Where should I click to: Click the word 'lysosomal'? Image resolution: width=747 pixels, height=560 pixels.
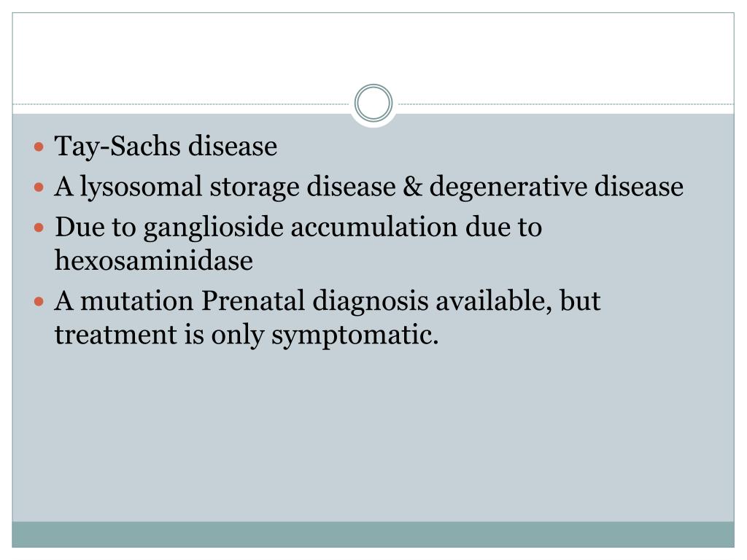tap(141, 187)
